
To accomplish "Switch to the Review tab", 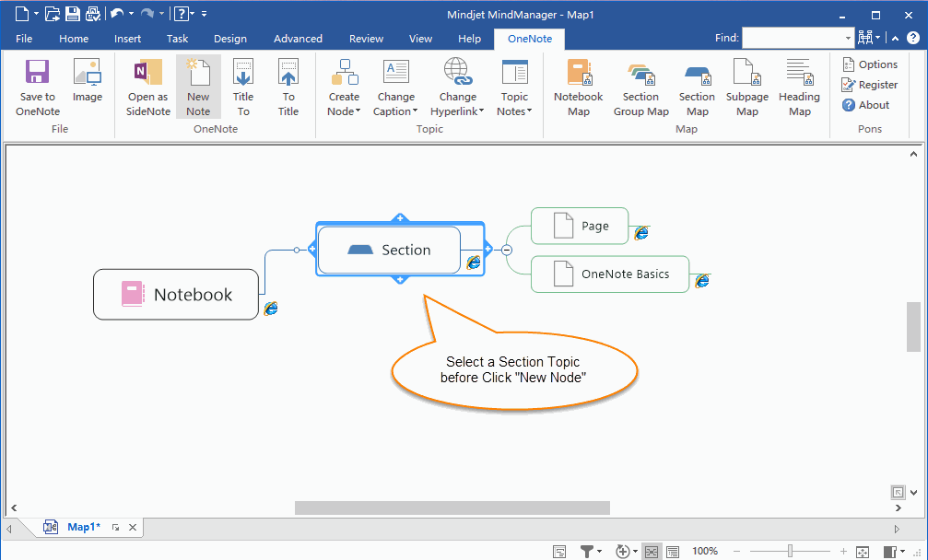I will [x=367, y=39].
